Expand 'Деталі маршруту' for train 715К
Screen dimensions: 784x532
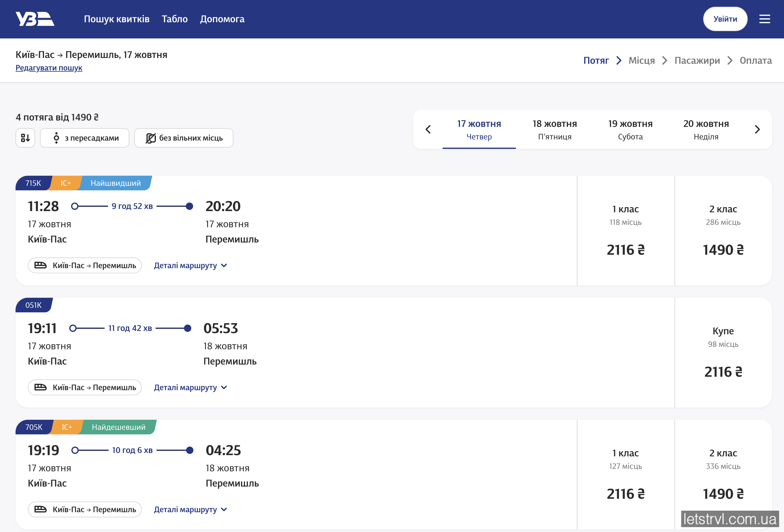click(x=191, y=265)
